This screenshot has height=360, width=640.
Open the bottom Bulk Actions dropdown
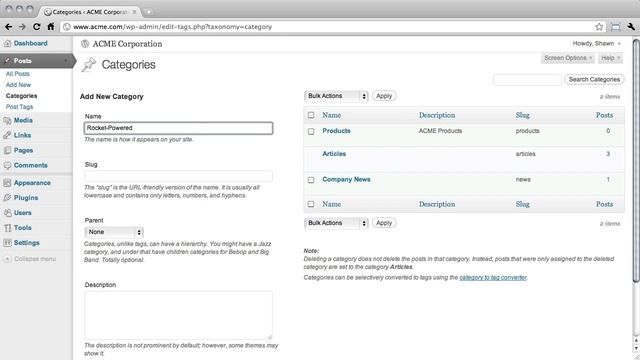click(336, 223)
